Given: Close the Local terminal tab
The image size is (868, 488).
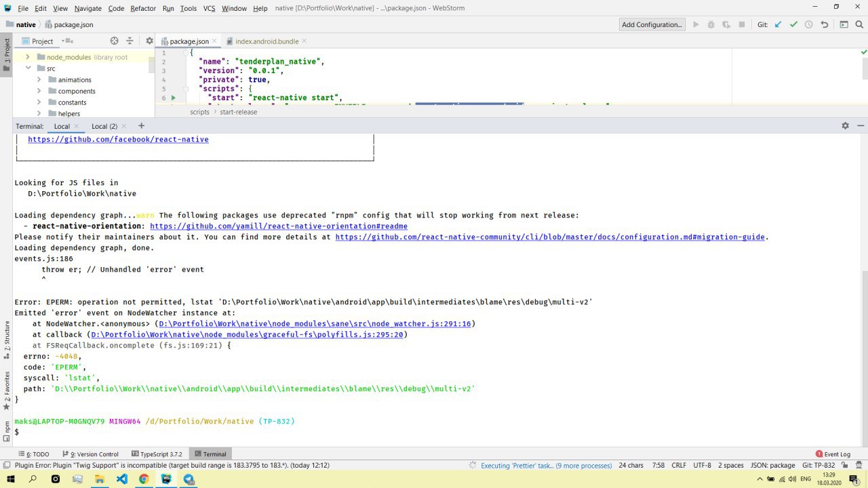Looking at the screenshot, I should tap(76, 126).
